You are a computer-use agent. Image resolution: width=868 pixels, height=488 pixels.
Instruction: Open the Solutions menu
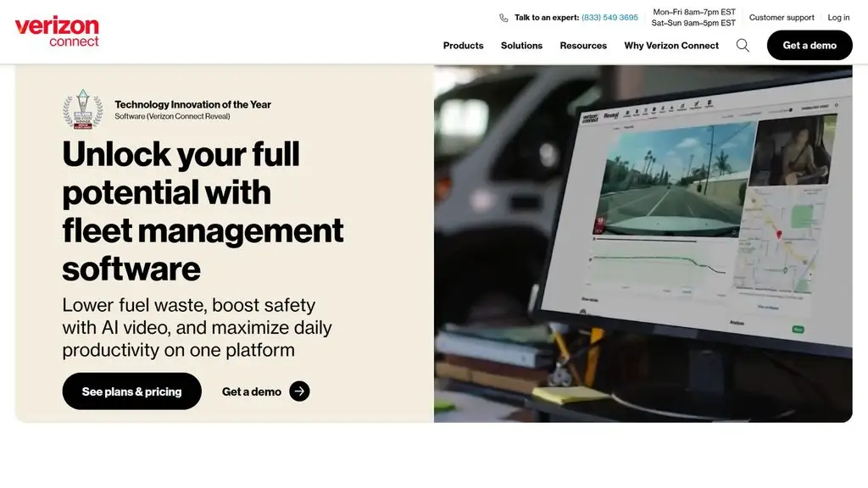(521, 46)
